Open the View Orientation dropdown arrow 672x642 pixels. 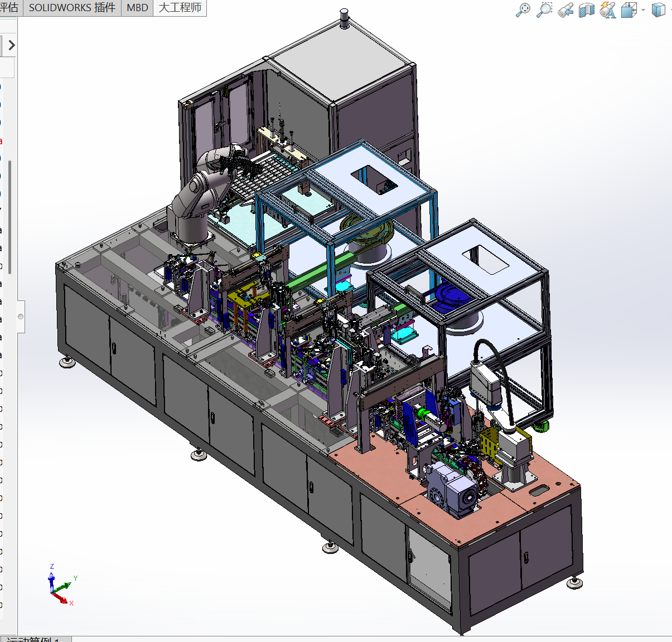pos(643,10)
